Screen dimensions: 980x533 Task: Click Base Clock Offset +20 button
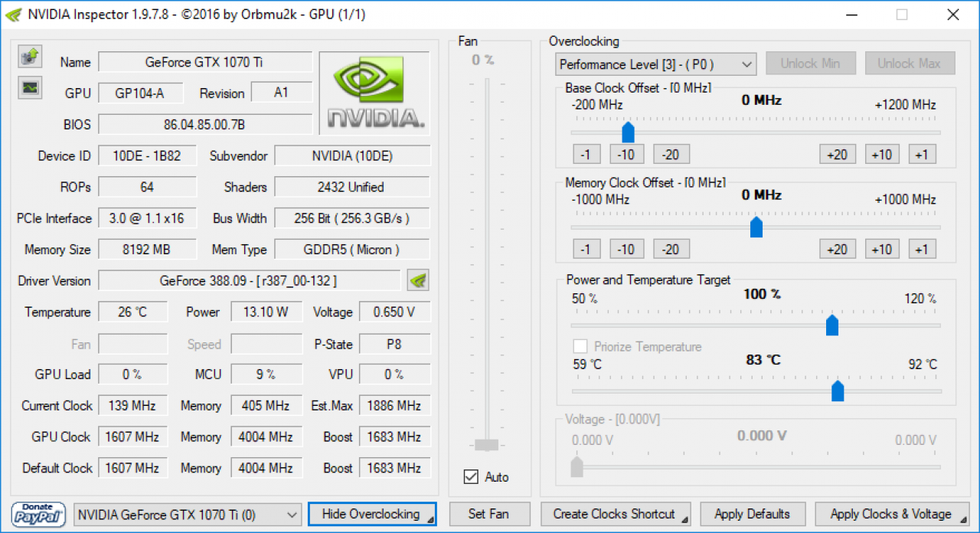(x=838, y=154)
